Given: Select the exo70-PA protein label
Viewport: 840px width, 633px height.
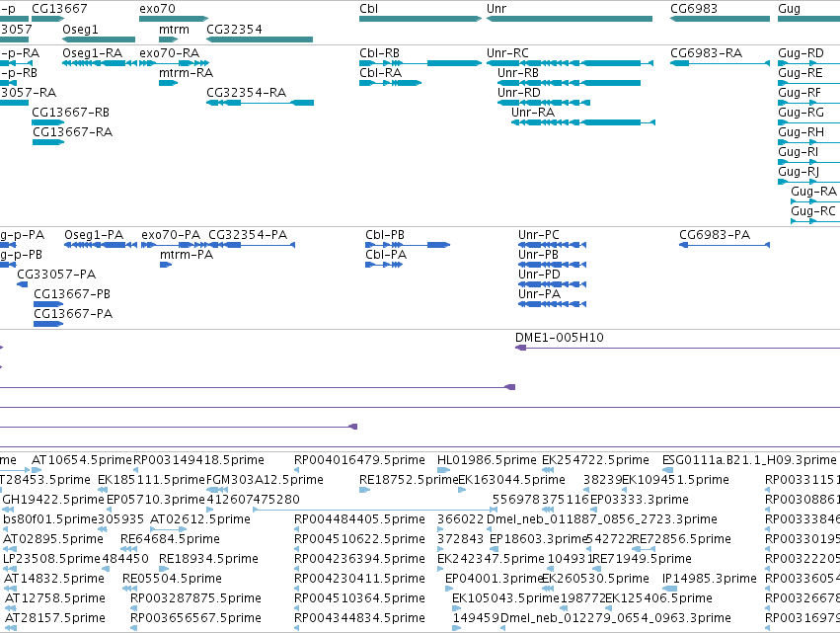Looking at the screenshot, I should click(x=171, y=235).
